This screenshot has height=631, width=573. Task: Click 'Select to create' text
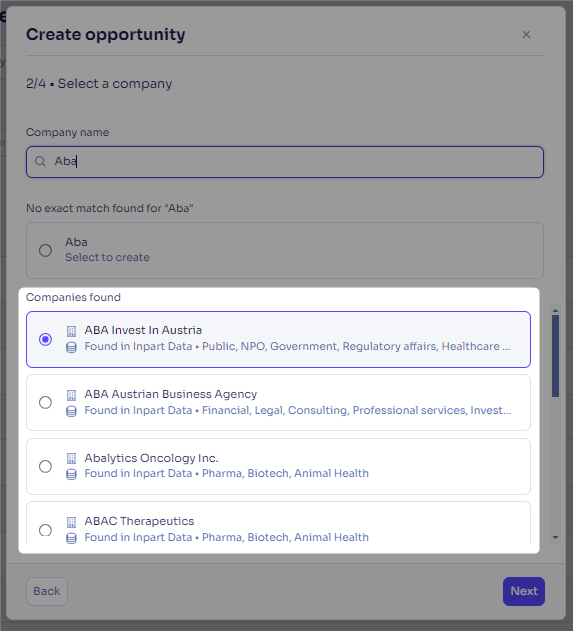tap(107, 258)
